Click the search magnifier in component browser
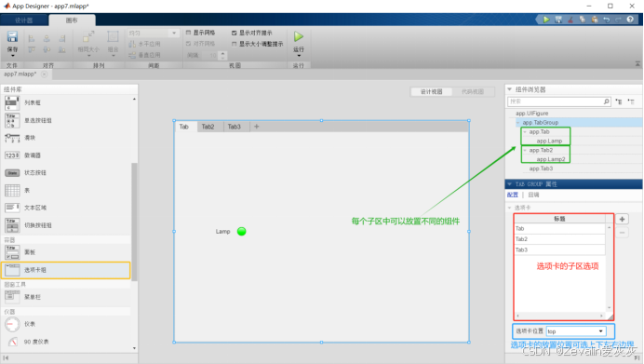The image size is (644, 364). coord(606,101)
